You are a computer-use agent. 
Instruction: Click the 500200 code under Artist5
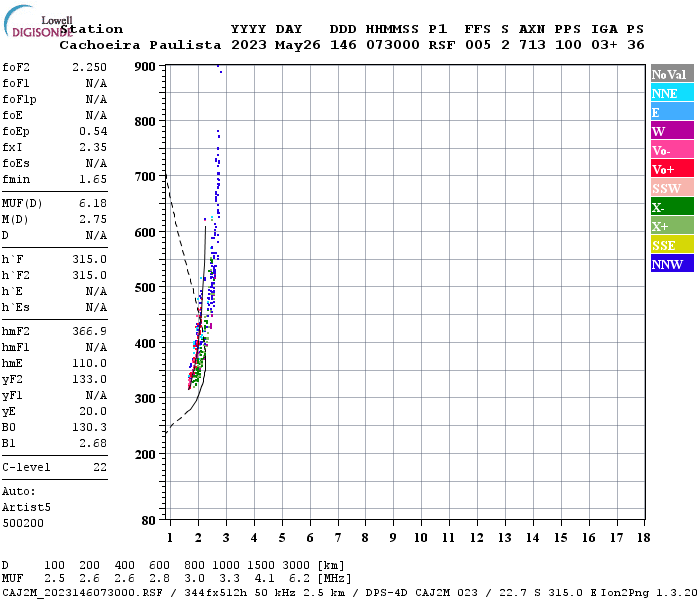click(x=23, y=523)
